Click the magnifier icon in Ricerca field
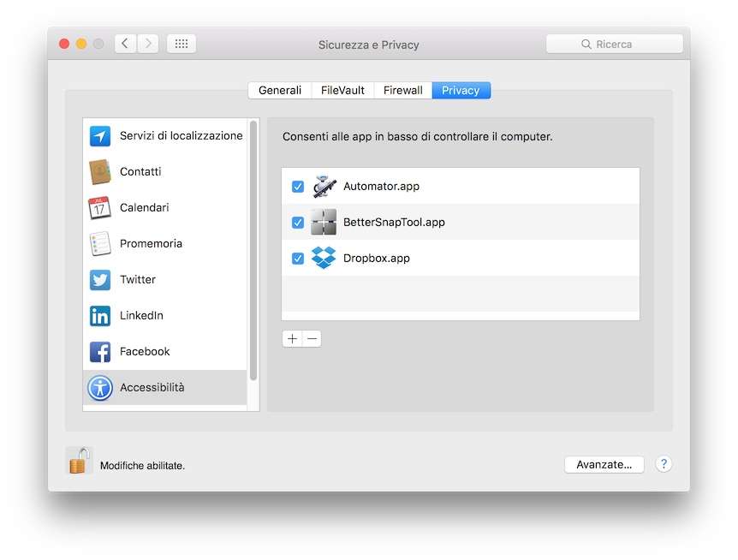The height and width of the screenshot is (560, 738). [586, 45]
